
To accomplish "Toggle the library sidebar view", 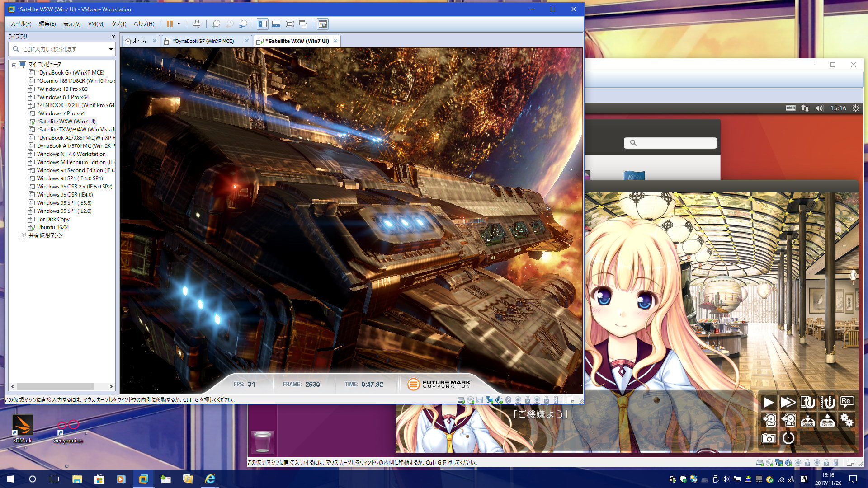I will (x=263, y=24).
